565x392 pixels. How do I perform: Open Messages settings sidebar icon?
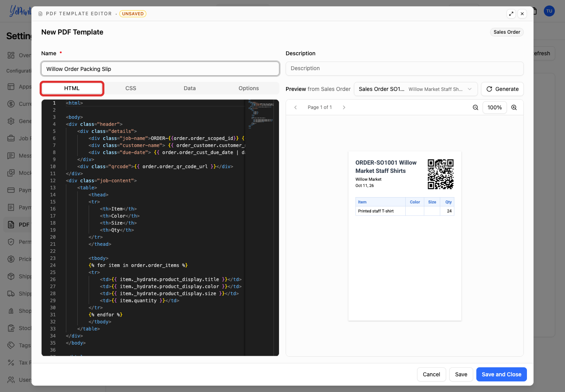click(x=11, y=156)
